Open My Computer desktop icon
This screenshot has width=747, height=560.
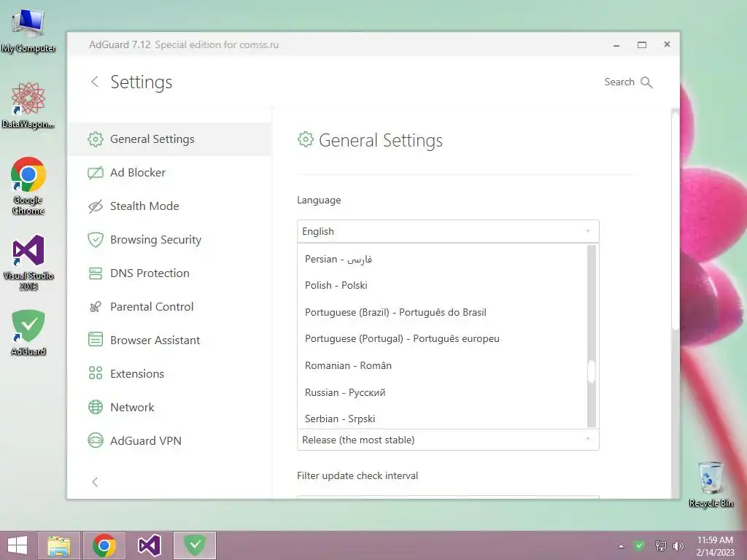[x=28, y=29]
